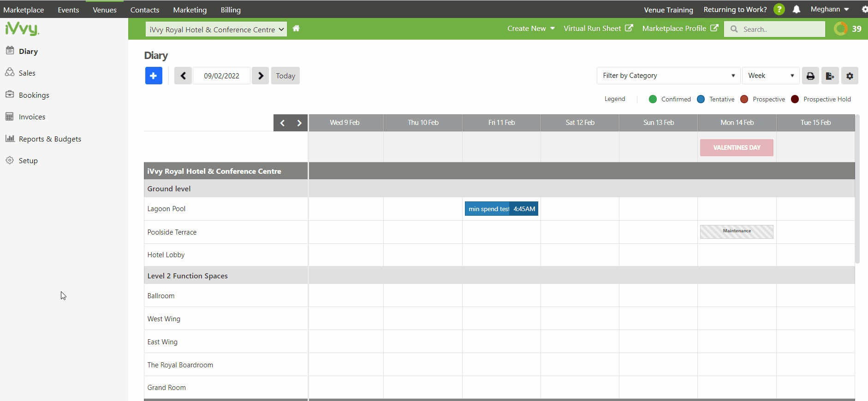This screenshot has width=868, height=401.
Task: Click the top-right settings cog icon
Action: click(864, 9)
